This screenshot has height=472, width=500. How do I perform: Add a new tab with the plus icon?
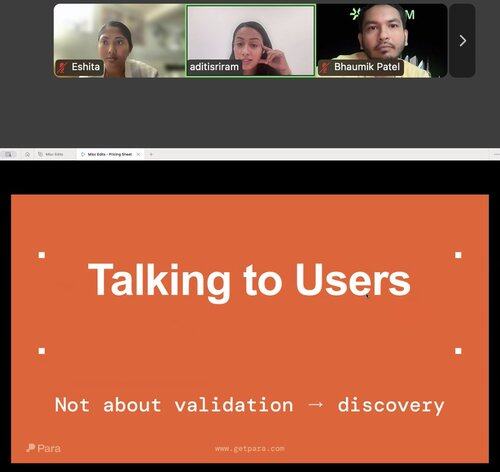click(x=151, y=154)
